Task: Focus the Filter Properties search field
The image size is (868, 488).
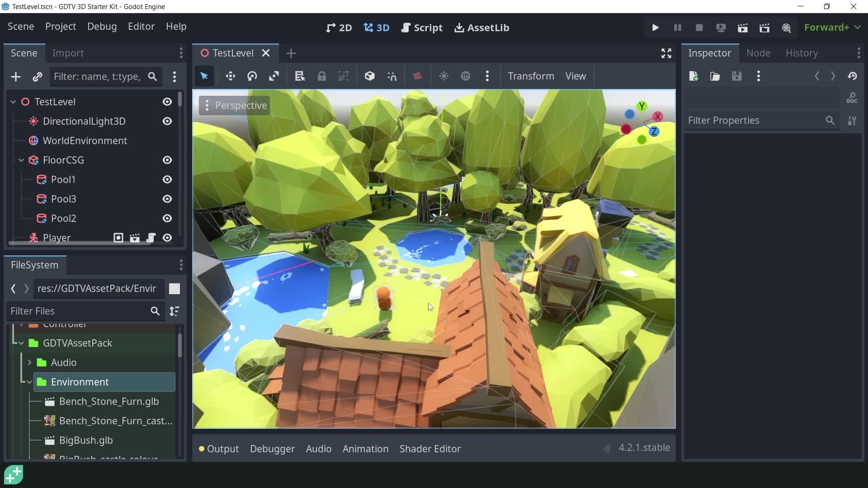Action: pyautogui.click(x=761, y=121)
